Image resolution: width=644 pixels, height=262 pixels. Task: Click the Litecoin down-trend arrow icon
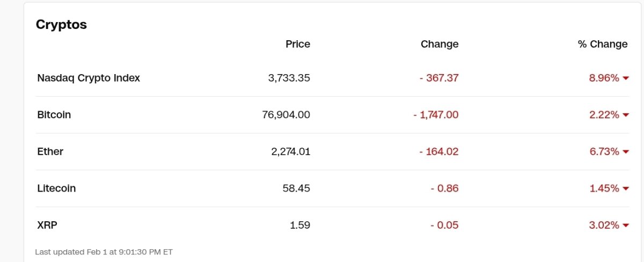[625, 189]
